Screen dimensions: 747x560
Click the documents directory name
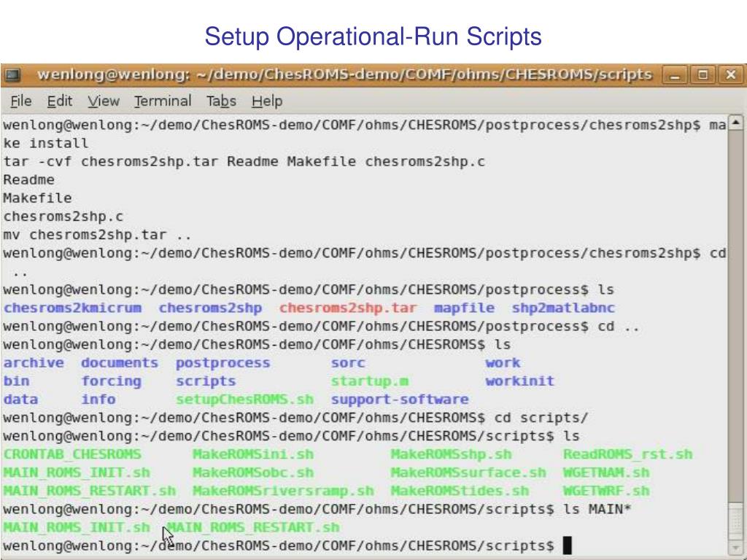point(120,363)
